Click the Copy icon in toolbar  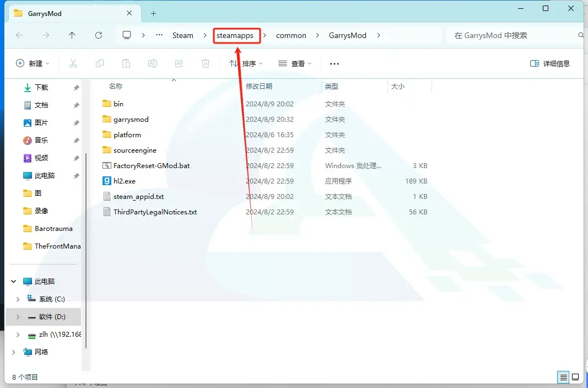click(99, 64)
